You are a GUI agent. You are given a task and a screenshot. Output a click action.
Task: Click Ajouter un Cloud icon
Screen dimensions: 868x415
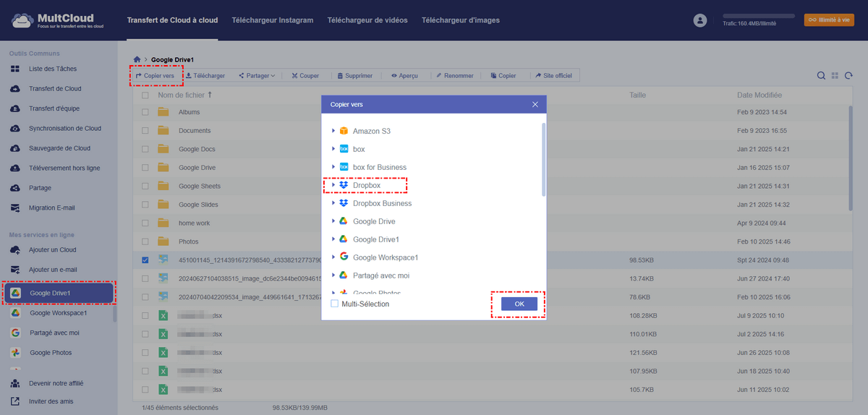click(x=15, y=250)
